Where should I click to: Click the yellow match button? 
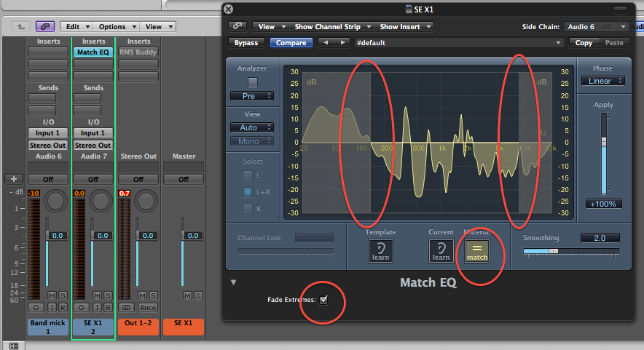coord(477,251)
